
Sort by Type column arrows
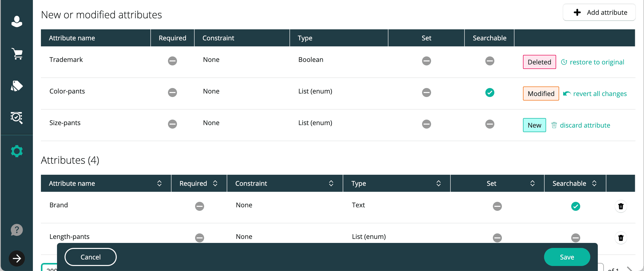click(x=438, y=183)
